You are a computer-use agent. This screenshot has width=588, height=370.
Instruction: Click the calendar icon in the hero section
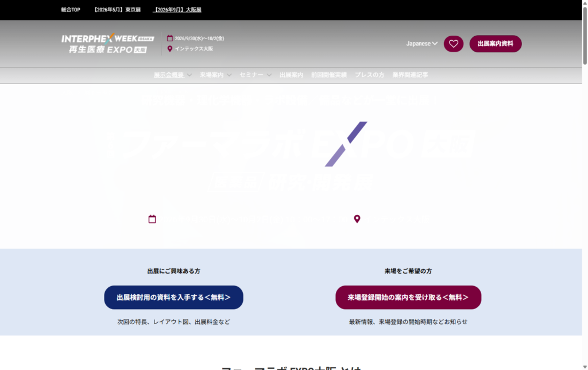tap(152, 218)
